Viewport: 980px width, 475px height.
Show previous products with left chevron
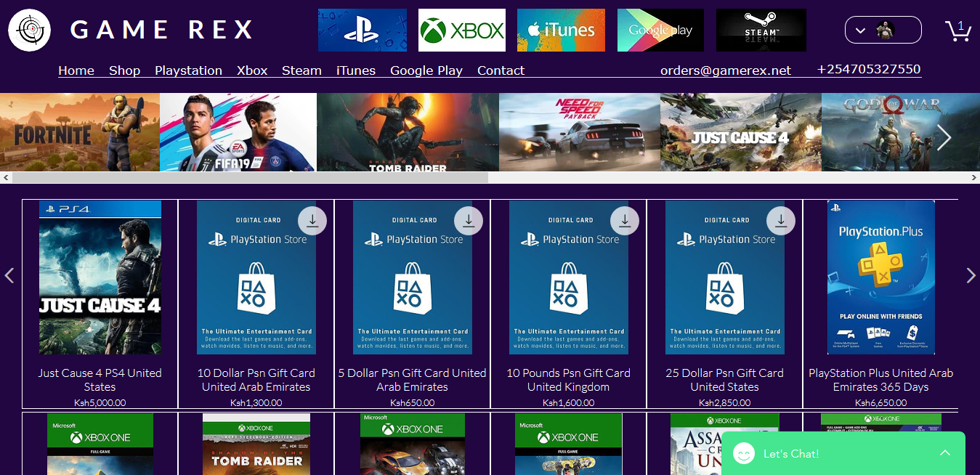point(9,275)
